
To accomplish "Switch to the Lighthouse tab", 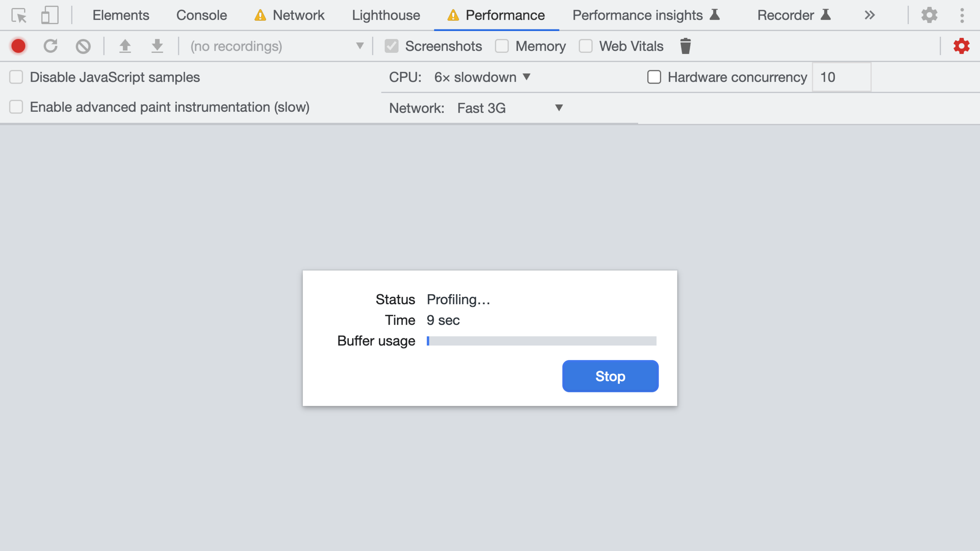I will 386,16.
